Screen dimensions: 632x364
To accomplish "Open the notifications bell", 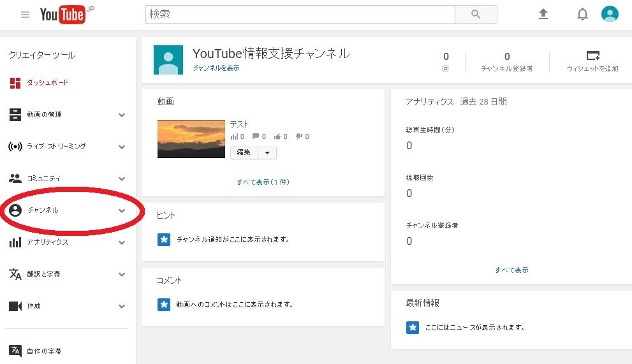I will point(582,15).
